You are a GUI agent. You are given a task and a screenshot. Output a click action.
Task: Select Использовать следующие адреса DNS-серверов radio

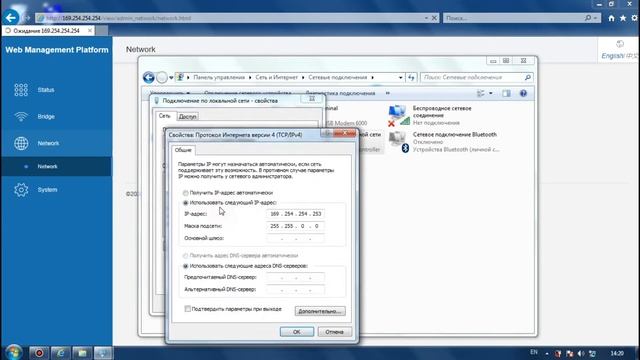[186, 266]
